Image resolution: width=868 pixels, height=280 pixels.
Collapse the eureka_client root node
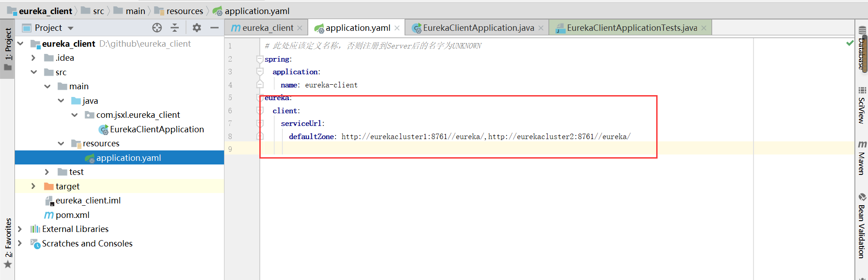[20, 43]
